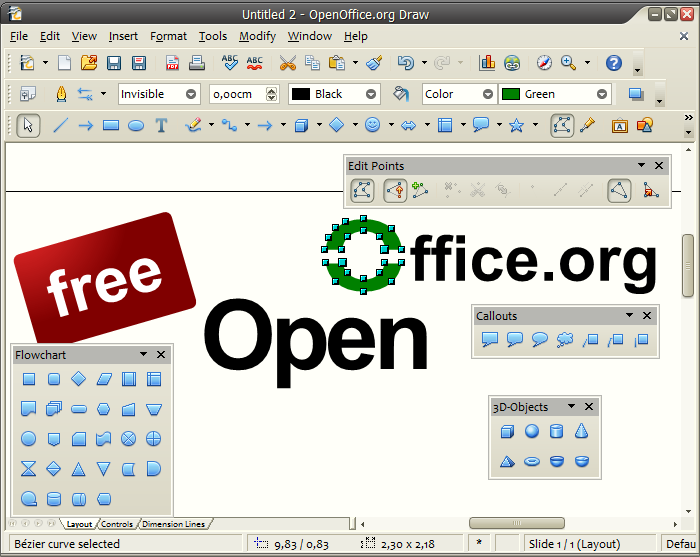Open the File menu

pos(19,36)
